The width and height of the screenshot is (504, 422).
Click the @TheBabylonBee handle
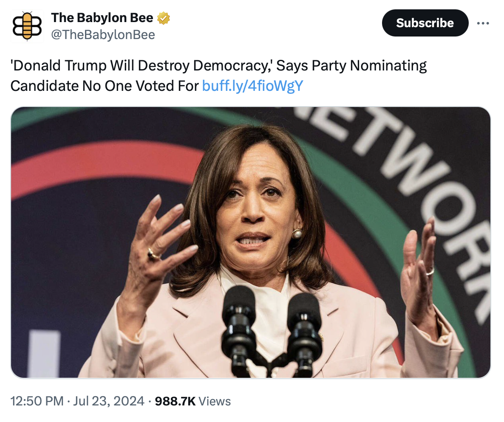click(x=103, y=35)
